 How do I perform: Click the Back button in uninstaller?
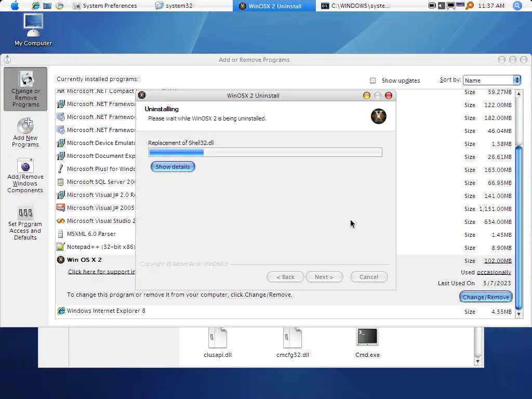[285, 277]
